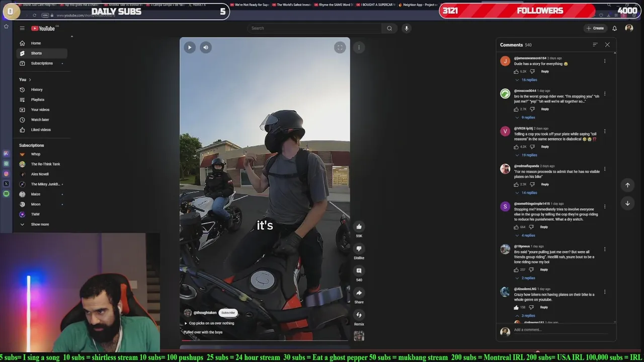Screen dimensions: 644x362
Task: Open the comments sort options
Action: pos(595,45)
